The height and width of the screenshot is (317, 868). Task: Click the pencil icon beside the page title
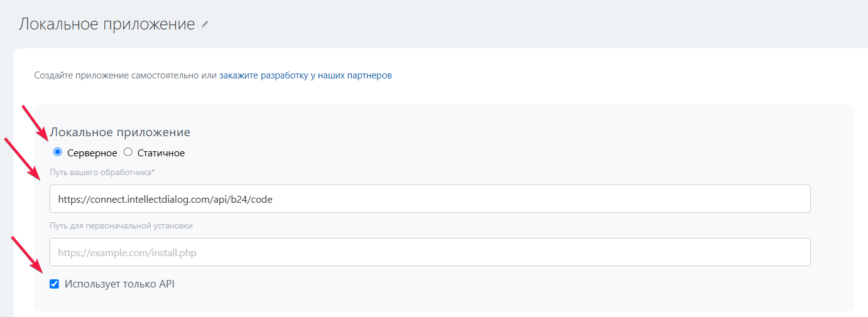[x=205, y=25]
